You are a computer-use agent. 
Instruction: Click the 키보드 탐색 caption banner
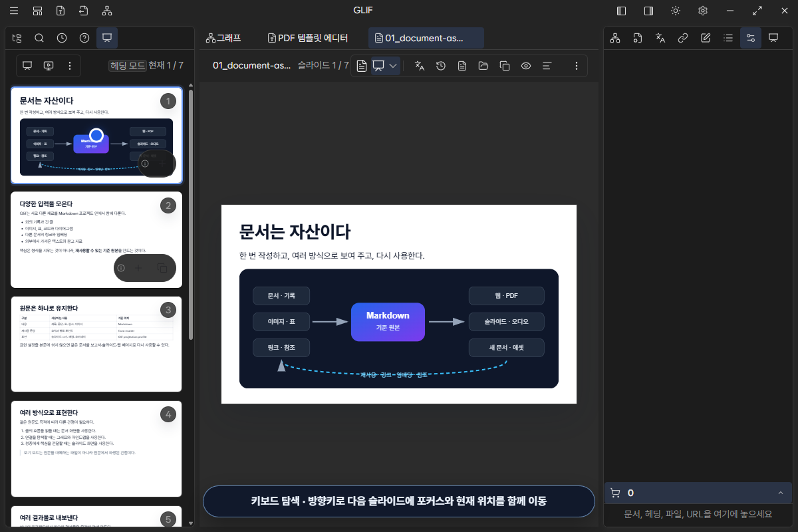coord(399,501)
